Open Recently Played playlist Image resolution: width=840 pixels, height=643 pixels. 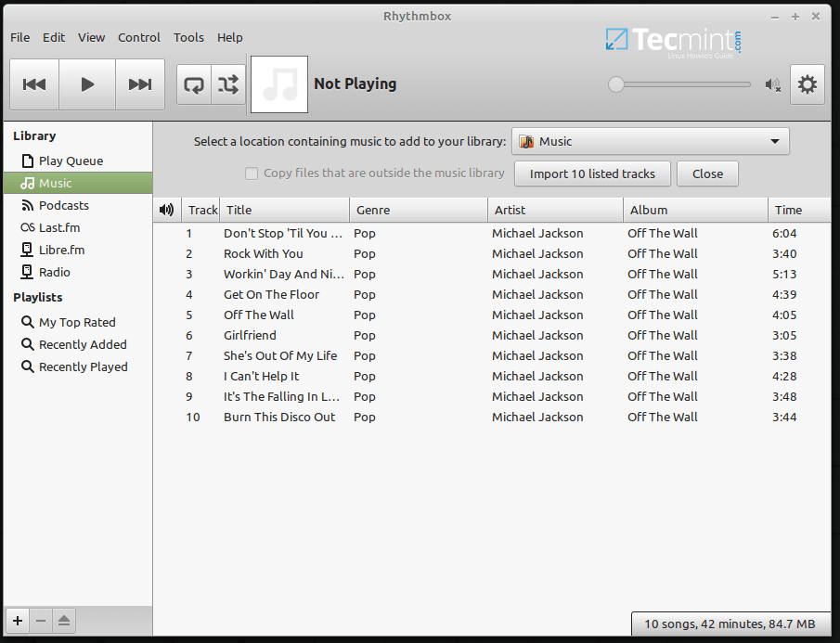click(x=78, y=367)
